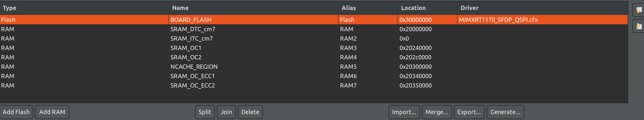Viewport: 644px width, 120px height.
Task: Click the 0x20350000 location cell
Action: pyautogui.click(x=415, y=86)
